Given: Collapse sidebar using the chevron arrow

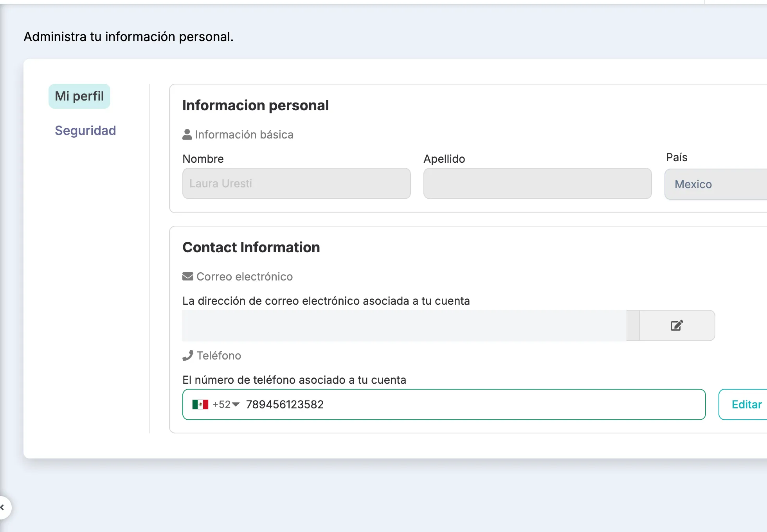Looking at the screenshot, I should pos(3,507).
